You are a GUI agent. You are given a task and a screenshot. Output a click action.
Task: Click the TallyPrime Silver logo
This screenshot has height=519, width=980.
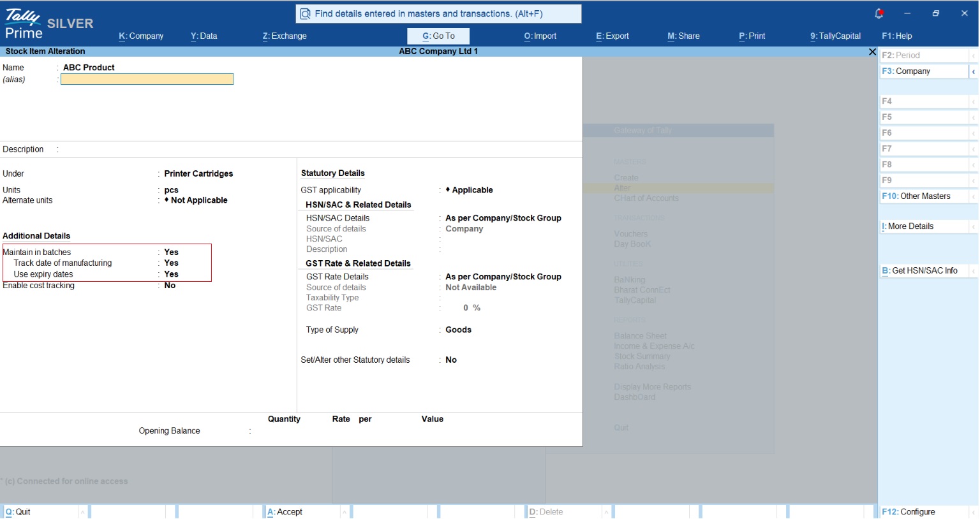[49, 24]
